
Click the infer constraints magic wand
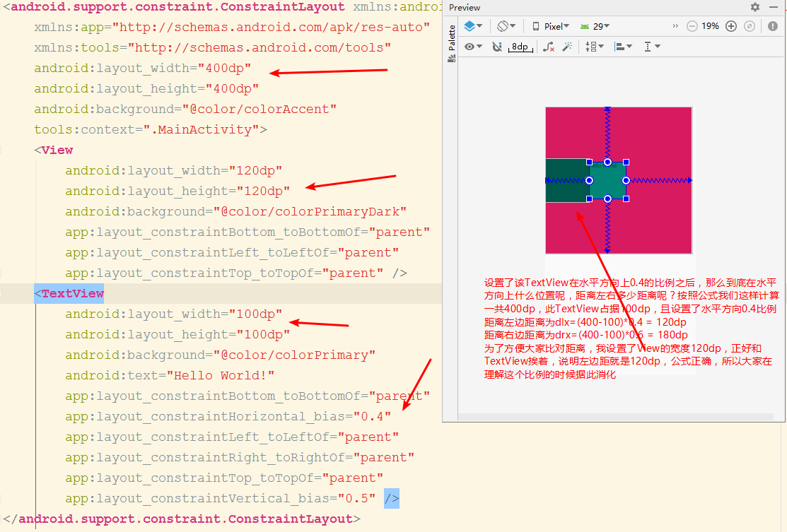(x=567, y=47)
